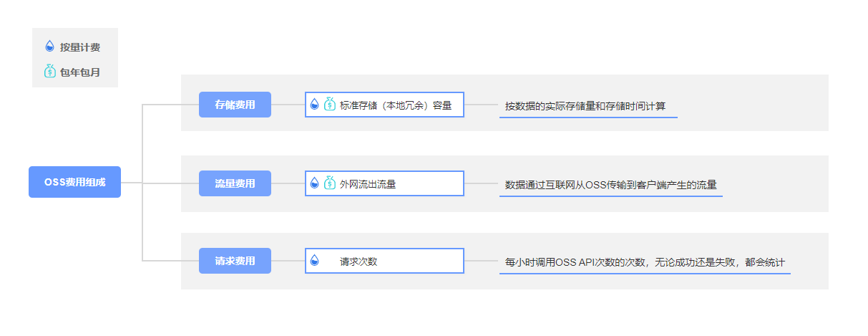This screenshot has height=336, width=868.
Task: Click the pay-as-you-go droplet icon in legend
Action: point(49,47)
